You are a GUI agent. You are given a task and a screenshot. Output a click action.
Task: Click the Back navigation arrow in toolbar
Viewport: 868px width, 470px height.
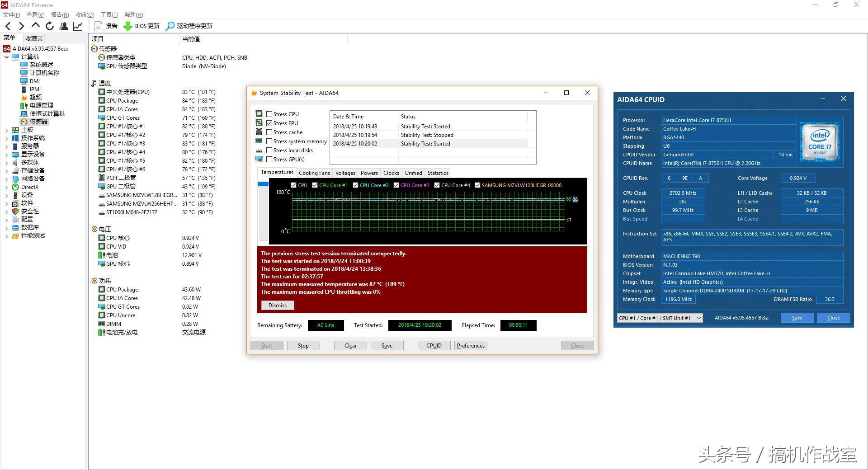pos(8,26)
